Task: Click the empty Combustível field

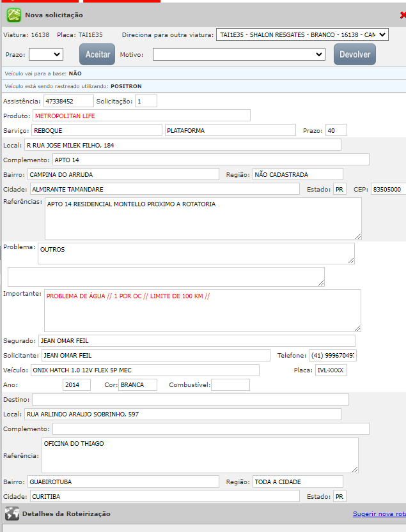Action: [230, 384]
